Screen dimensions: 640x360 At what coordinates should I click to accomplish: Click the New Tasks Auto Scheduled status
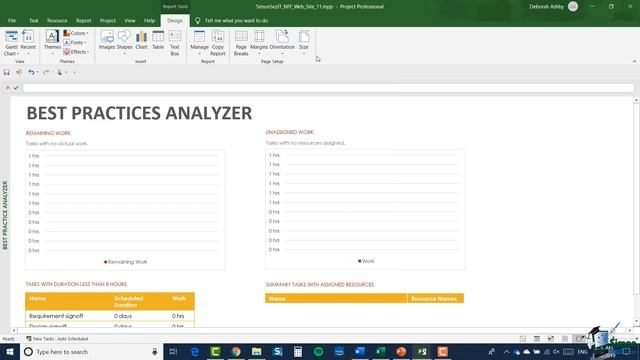[x=57, y=339]
